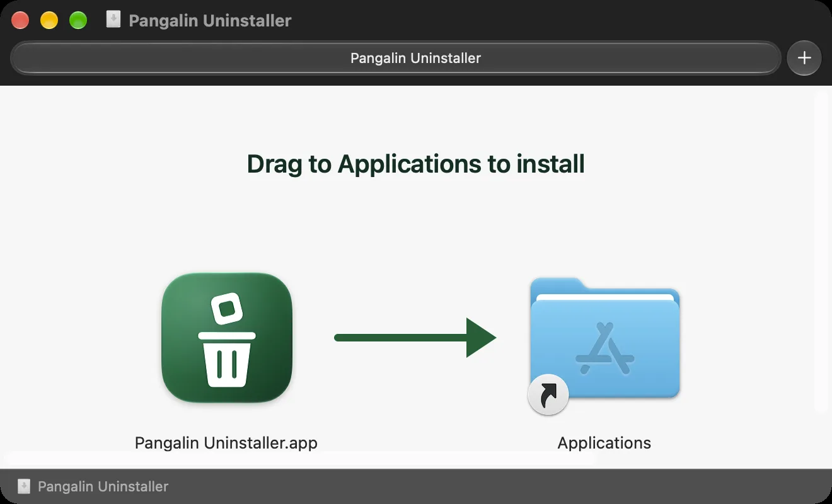
Task: Select the Pangalin Uninstaller trash can app icon
Action: [x=227, y=338]
